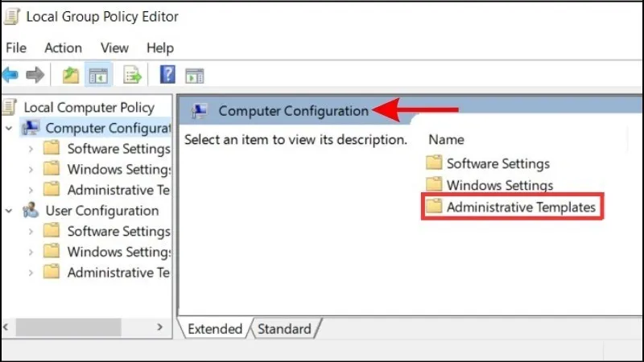The image size is (644, 362).
Task: Open the View menu
Action: 114,48
